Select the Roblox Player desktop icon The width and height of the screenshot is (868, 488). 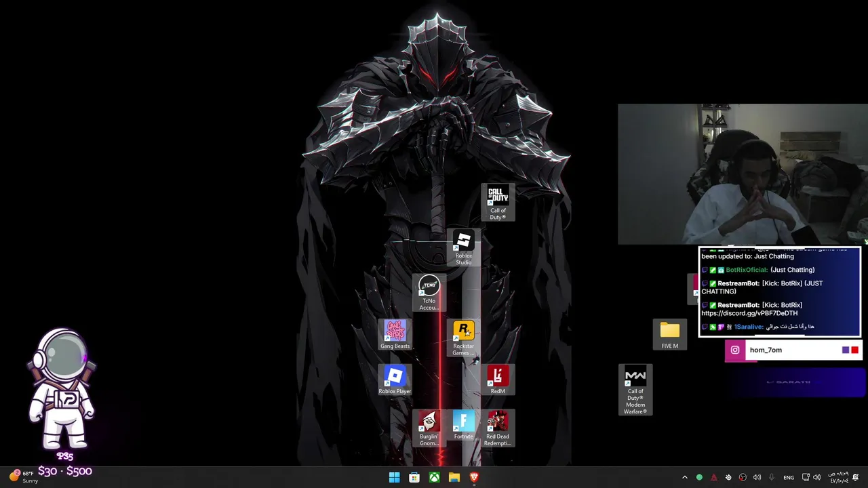pyautogui.click(x=395, y=380)
